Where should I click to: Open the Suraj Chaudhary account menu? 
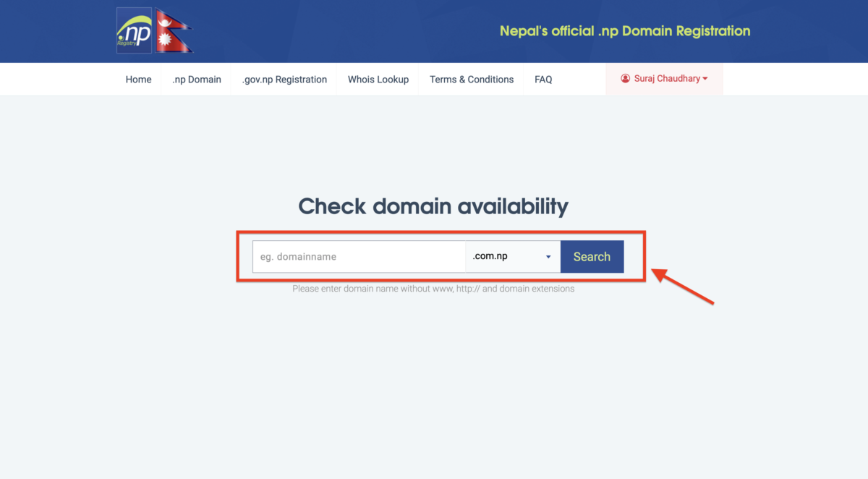coord(664,78)
